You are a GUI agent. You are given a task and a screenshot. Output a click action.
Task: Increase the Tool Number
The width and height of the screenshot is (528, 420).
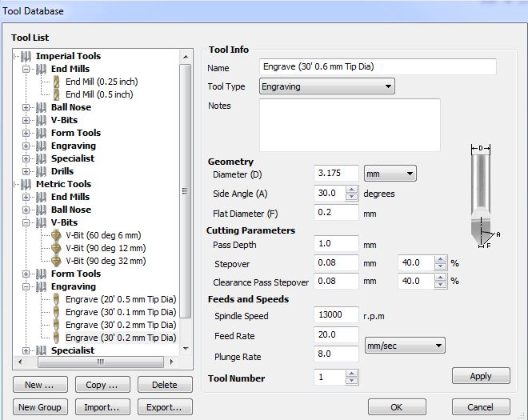coord(351,374)
